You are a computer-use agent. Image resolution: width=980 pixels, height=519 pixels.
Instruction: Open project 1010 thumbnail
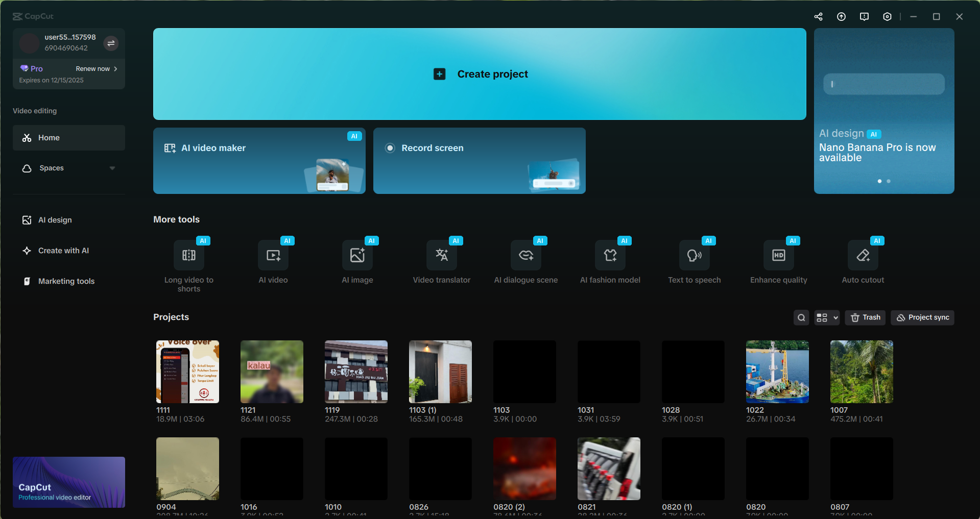click(356, 468)
